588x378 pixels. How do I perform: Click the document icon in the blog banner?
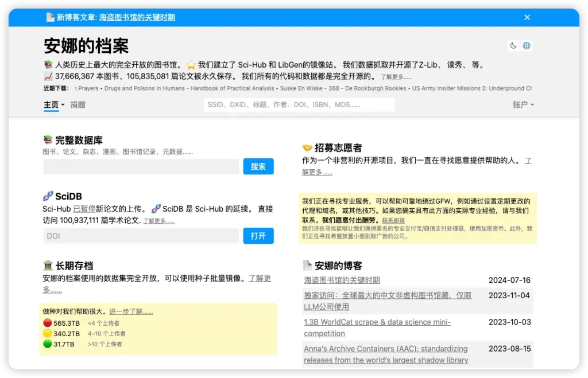pos(51,17)
